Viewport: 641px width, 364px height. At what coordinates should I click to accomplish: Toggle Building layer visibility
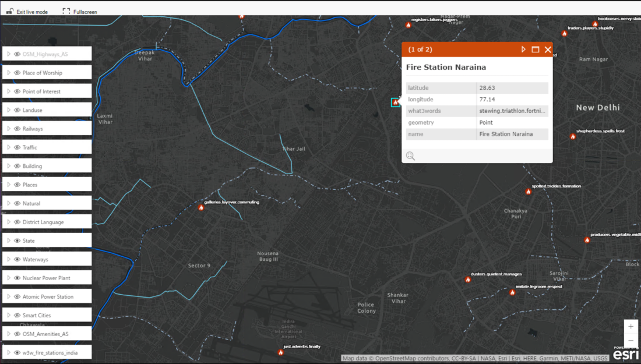tap(17, 166)
